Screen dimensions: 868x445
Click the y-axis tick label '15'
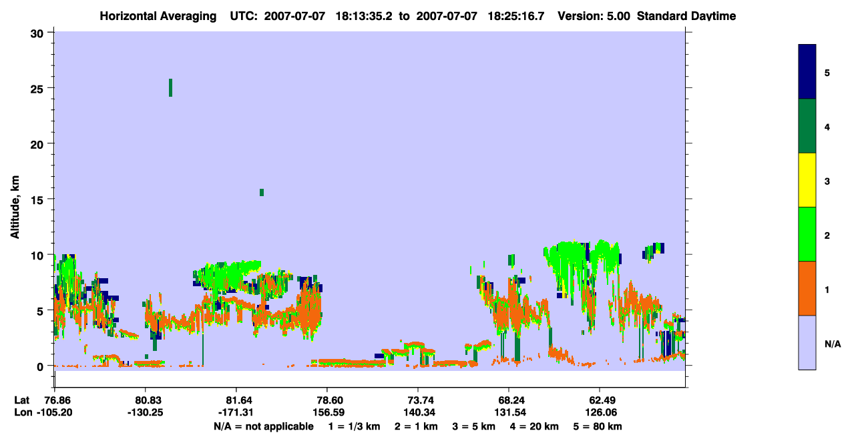(39, 199)
